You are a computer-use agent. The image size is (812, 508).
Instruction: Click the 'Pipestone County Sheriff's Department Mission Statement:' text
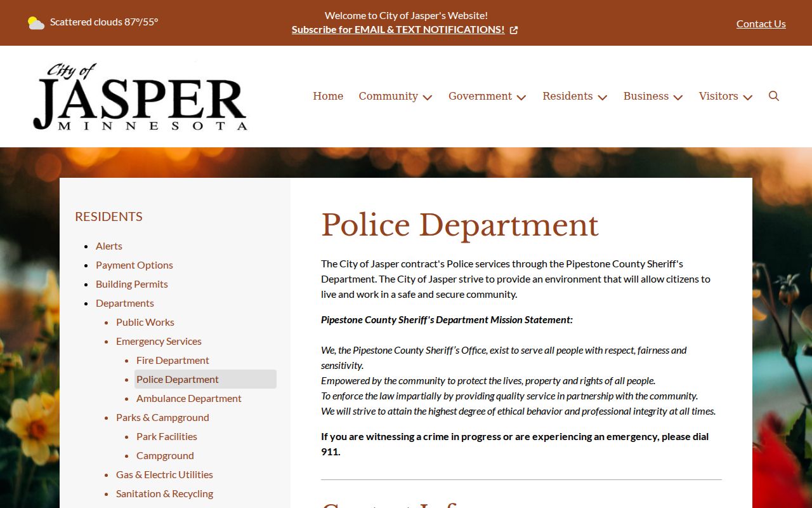tap(447, 319)
